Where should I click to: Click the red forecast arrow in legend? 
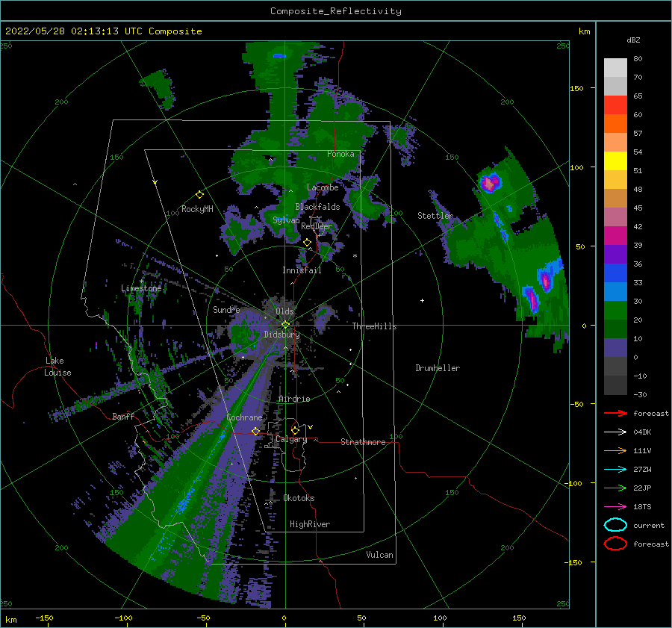point(615,413)
